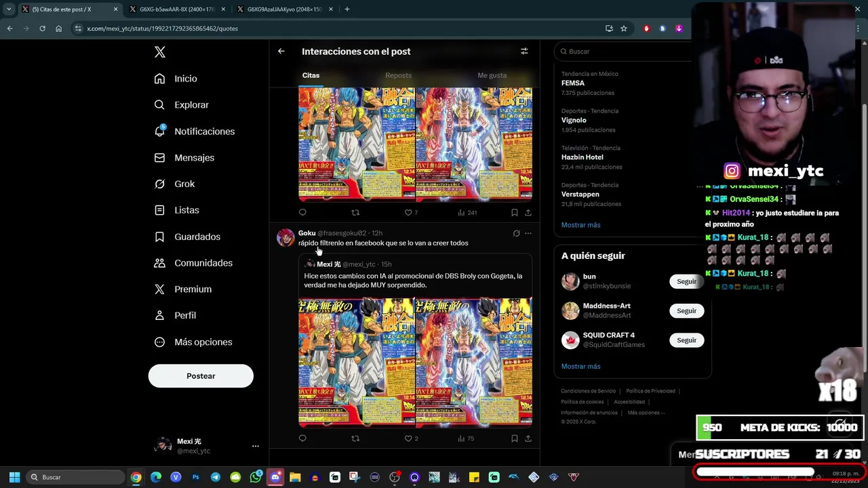Image resolution: width=868 pixels, height=488 pixels.
Task: Open Mensajes in the sidebar
Action: pos(184,157)
